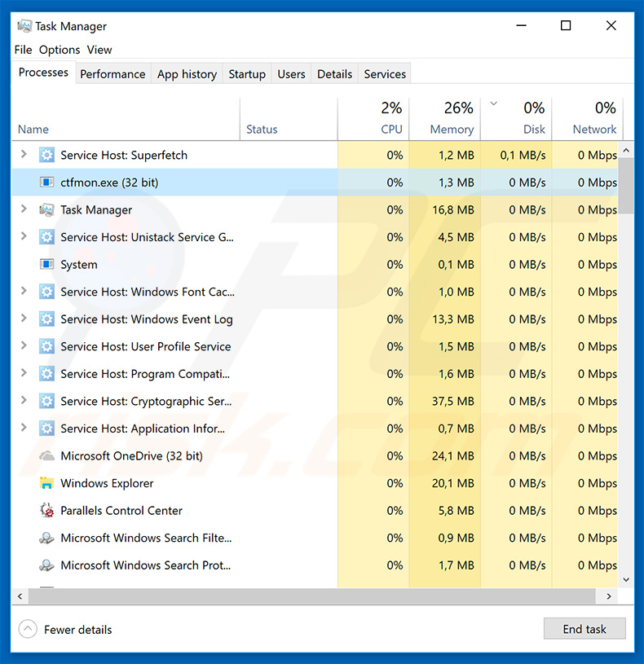The width and height of the screenshot is (644, 664).
Task: Click the vertical scrollbar up arrow
Action: click(626, 151)
